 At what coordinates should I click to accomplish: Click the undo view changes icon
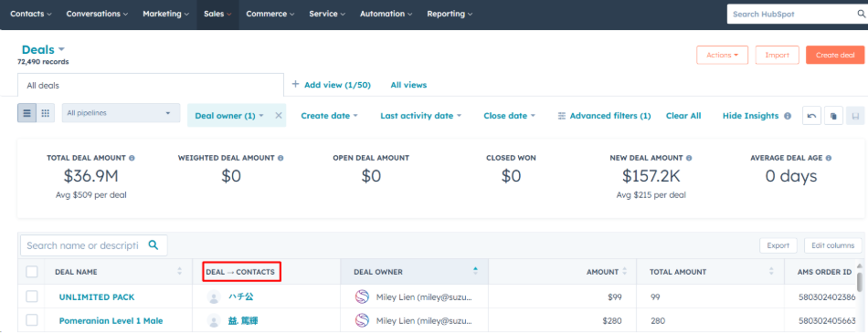point(811,116)
